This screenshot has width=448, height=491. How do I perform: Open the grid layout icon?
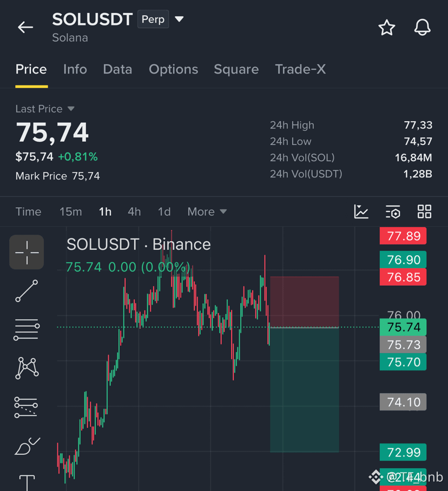tap(425, 211)
